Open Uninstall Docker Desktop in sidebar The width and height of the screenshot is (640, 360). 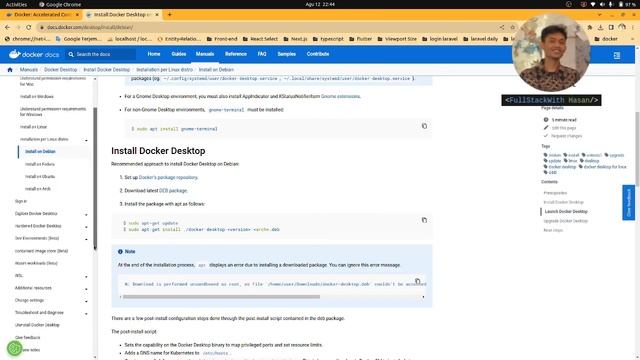pyautogui.click(x=37, y=325)
